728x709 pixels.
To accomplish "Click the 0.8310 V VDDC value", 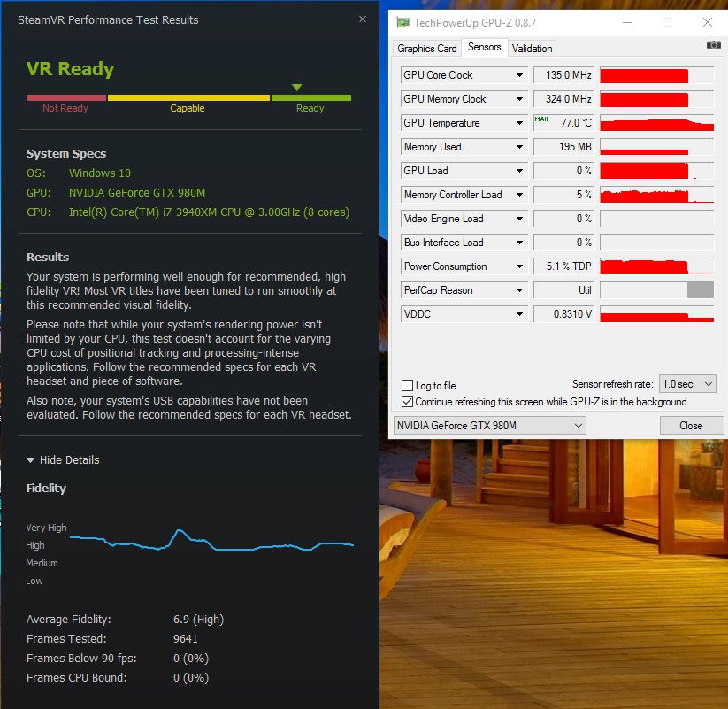I will coord(563,314).
